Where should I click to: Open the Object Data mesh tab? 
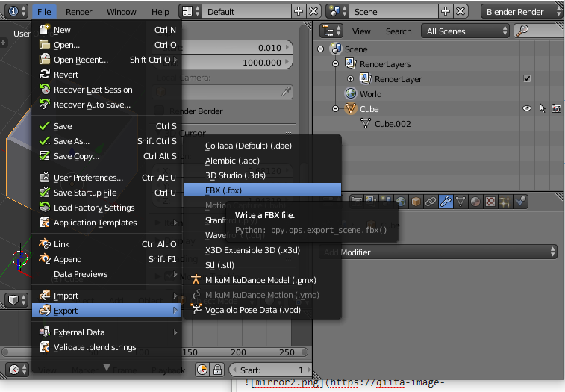[x=461, y=202]
